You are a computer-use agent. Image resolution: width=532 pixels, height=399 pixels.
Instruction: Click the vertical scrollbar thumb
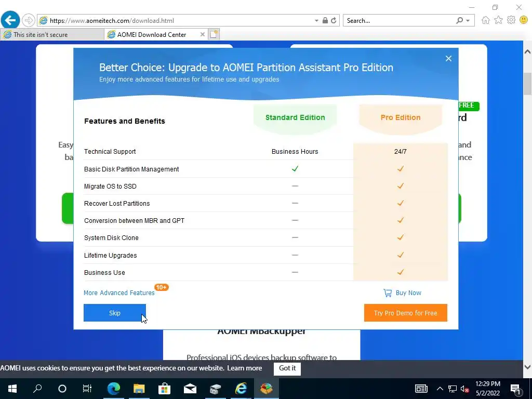[x=527, y=84]
